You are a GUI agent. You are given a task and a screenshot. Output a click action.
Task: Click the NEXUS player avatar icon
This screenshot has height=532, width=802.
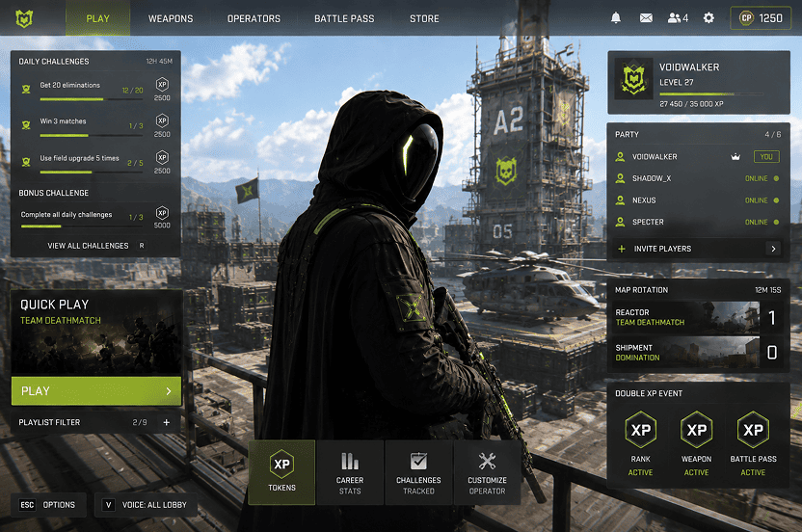coord(620,200)
